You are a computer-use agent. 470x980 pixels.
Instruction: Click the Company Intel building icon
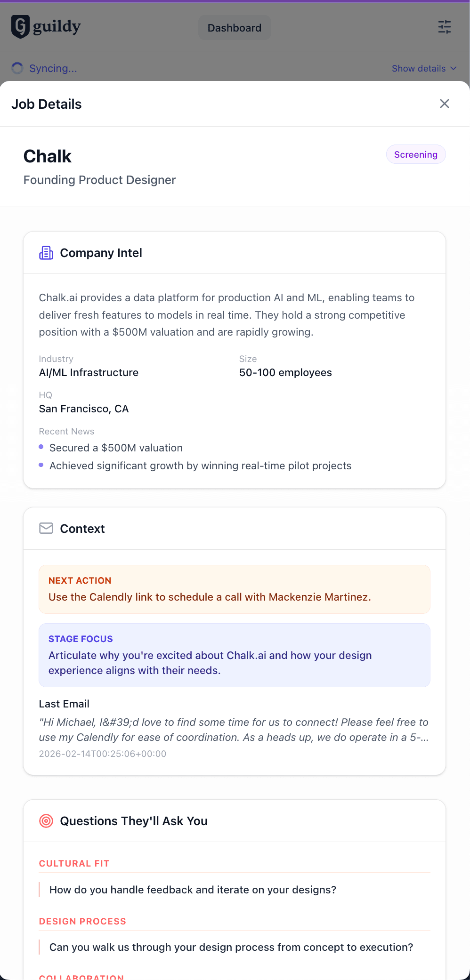46,253
